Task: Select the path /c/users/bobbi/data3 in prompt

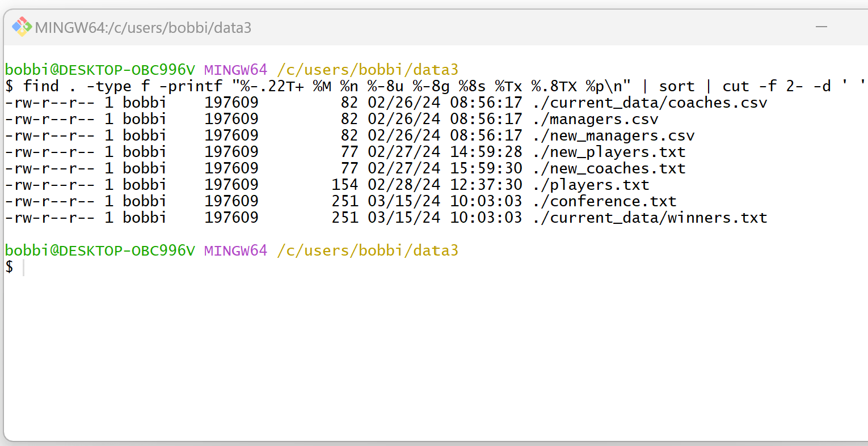Action: [x=368, y=69]
